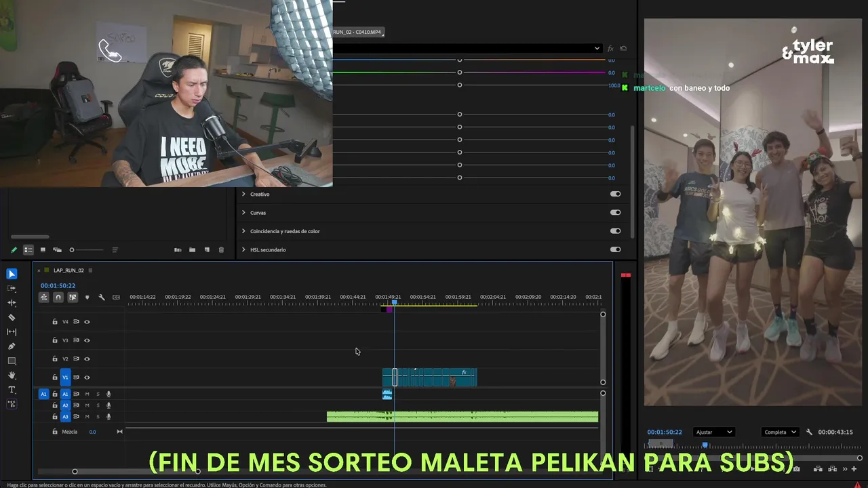Select the Rectangle tool

coord(12,361)
